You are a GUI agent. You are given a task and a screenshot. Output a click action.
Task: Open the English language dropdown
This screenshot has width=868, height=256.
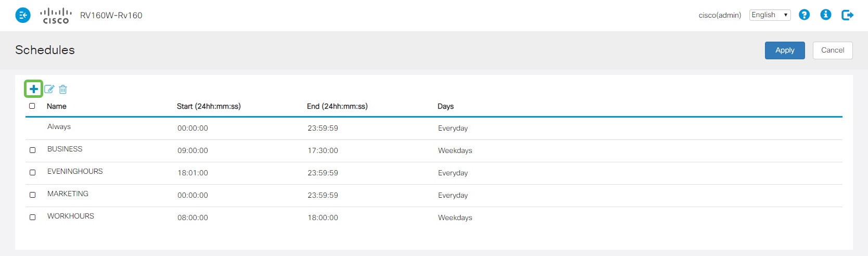click(770, 15)
